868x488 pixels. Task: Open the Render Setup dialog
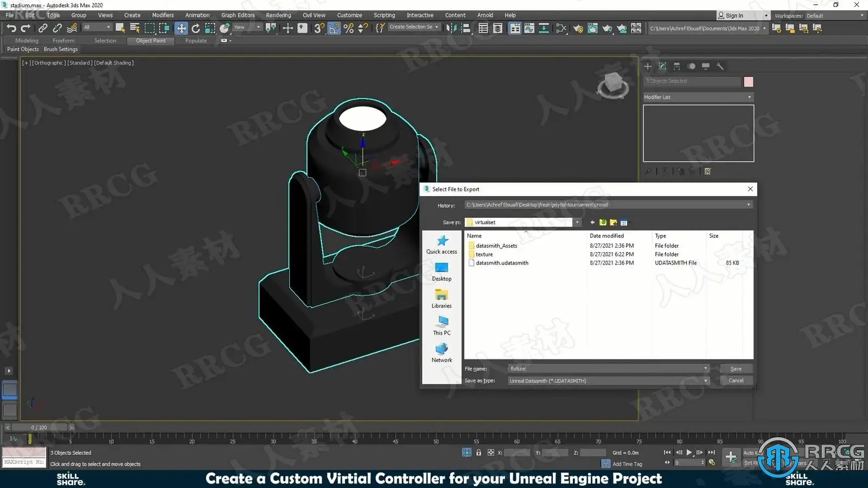[578, 28]
